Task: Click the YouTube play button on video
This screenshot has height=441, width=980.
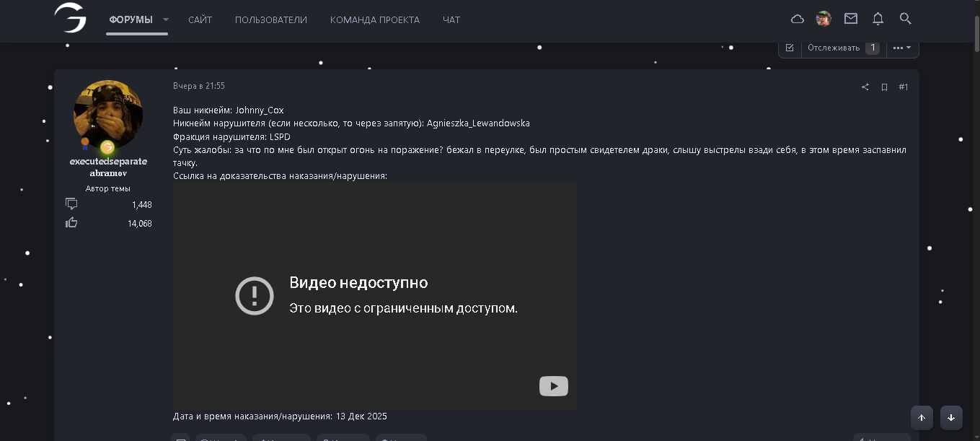Action: 553,386
